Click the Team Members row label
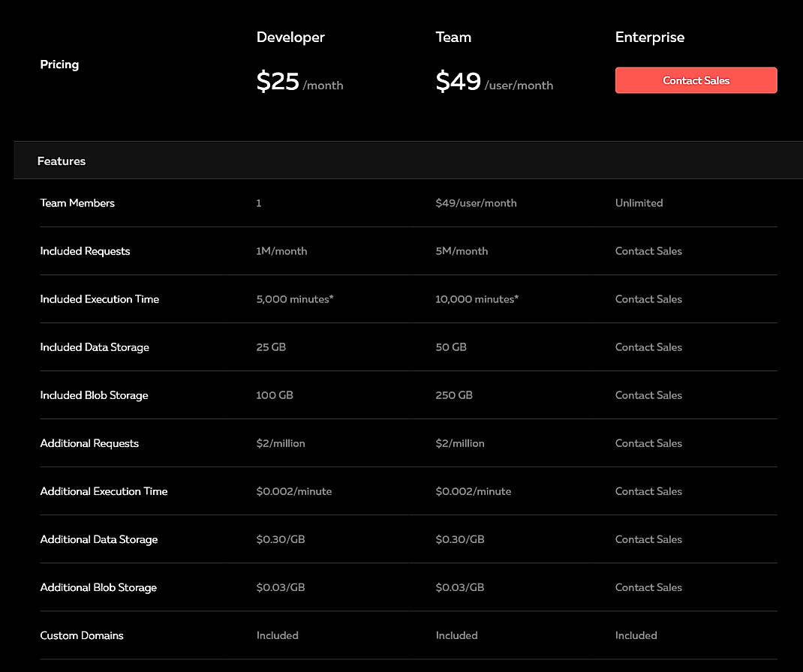 point(77,203)
